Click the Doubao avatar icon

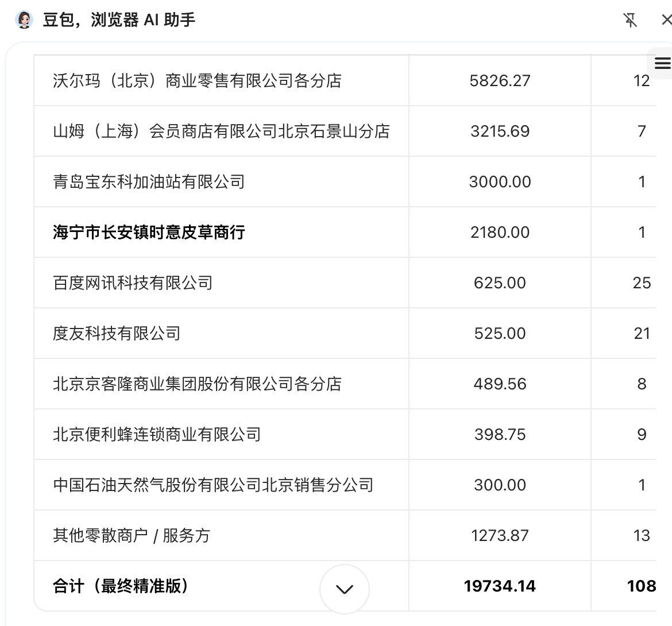24,20
